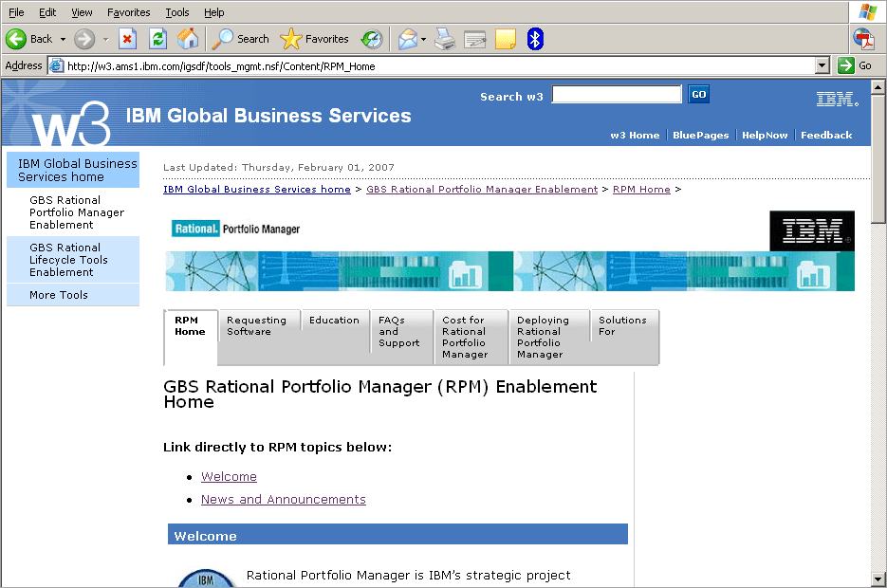The height and width of the screenshot is (588, 887).
Task: Open the File menu
Action: coord(16,12)
